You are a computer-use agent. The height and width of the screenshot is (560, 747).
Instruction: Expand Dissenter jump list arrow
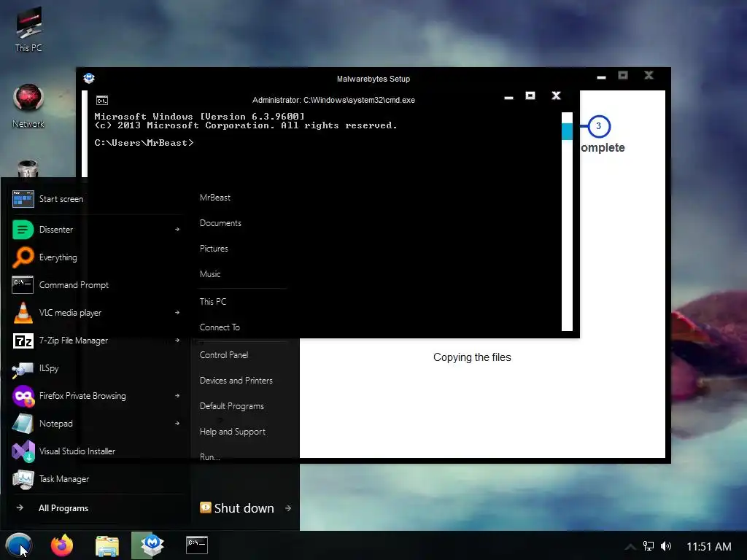pos(177,230)
